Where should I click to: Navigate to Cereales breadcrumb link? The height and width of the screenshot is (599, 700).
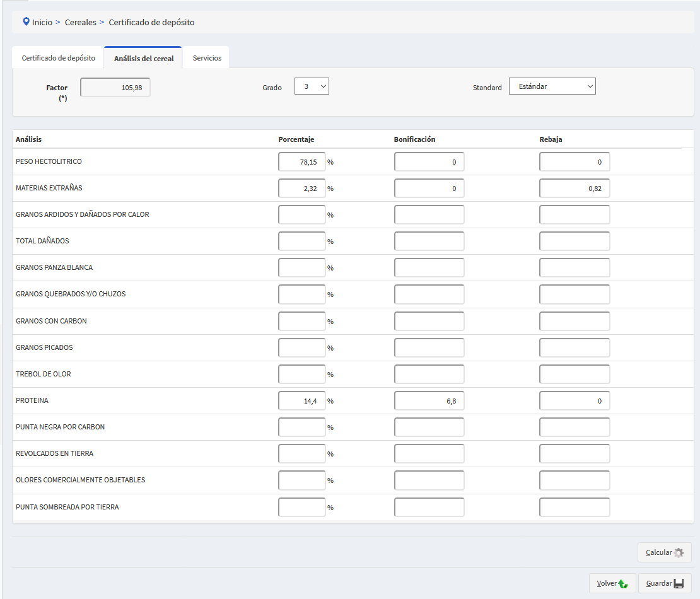point(81,22)
